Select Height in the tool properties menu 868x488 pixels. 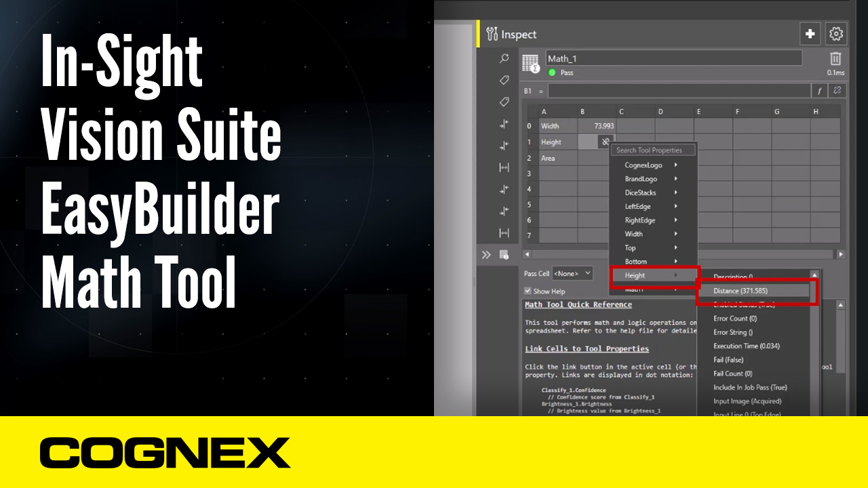click(x=654, y=275)
